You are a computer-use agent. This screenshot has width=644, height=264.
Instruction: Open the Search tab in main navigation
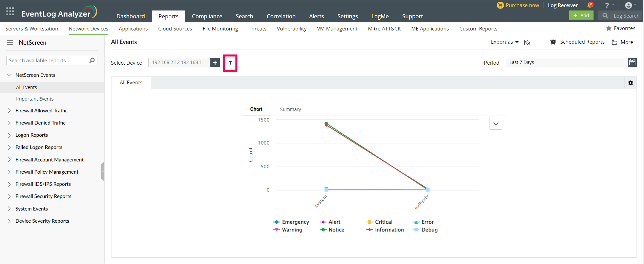pos(244,16)
